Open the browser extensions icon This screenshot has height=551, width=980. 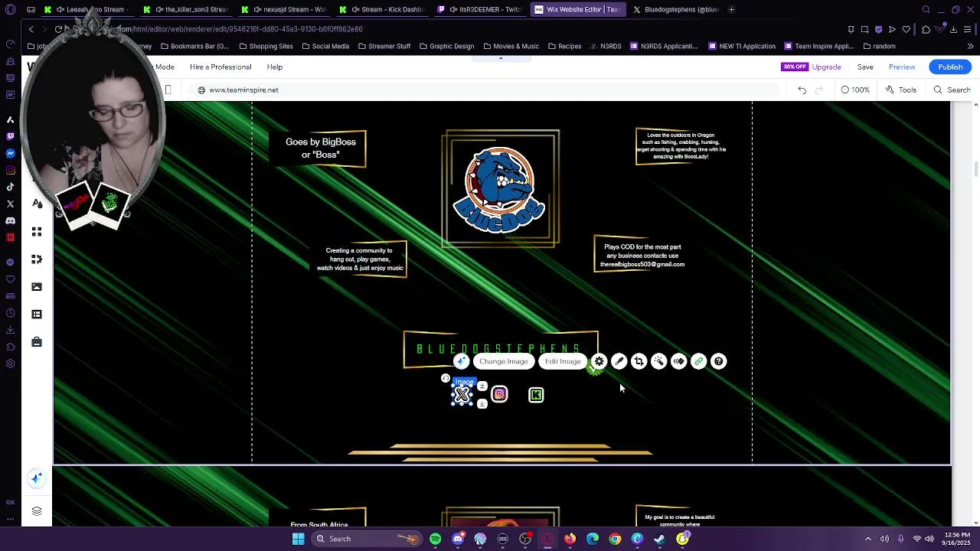click(926, 29)
